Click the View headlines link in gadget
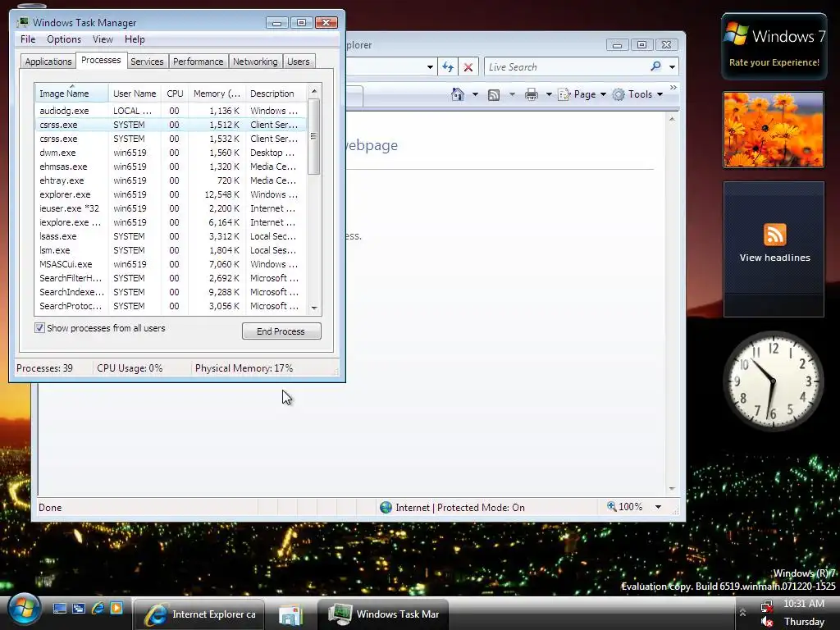 point(774,258)
